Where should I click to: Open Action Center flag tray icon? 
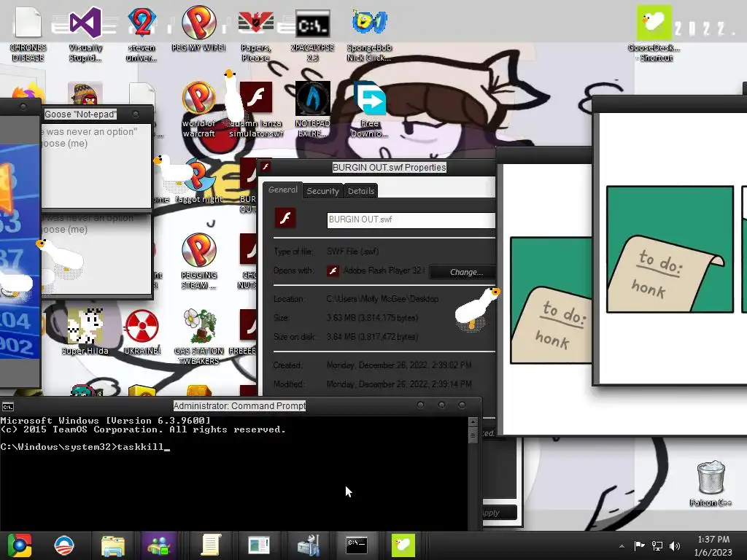639,545
